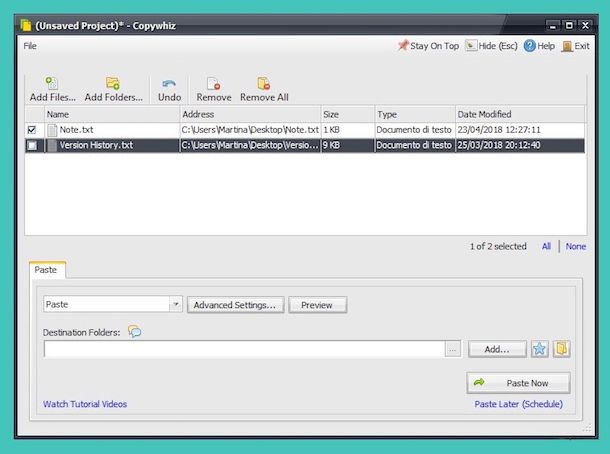The image size is (610, 454).
Task: Select the Paste tab
Action: point(46,270)
